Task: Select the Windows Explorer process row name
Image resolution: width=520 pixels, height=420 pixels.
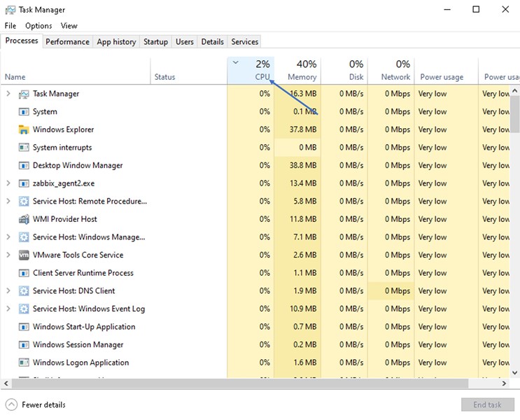Action: pos(63,129)
